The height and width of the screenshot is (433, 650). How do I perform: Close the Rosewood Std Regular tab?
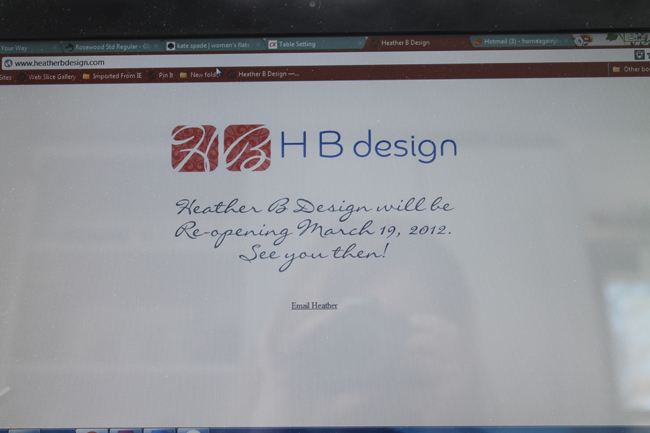click(x=156, y=46)
